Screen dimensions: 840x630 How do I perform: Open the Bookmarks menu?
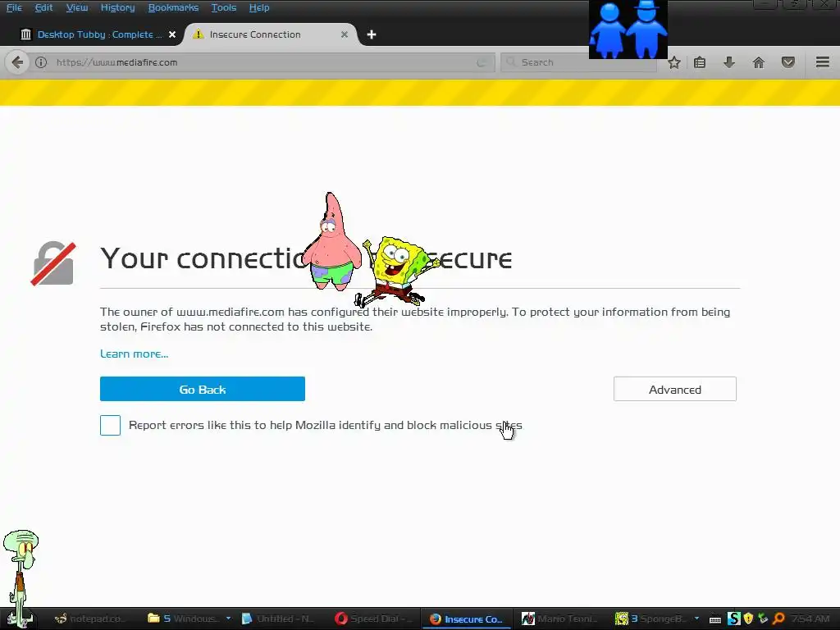click(x=173, y=7)
